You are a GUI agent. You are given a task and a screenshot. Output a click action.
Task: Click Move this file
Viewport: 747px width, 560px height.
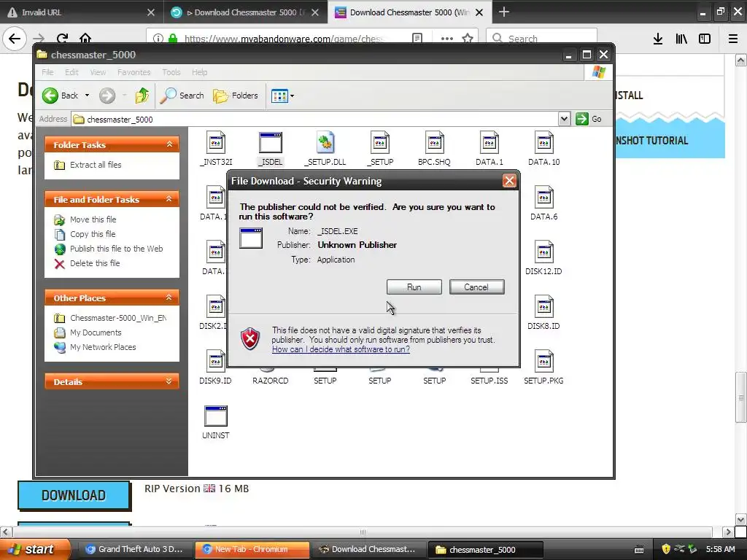(85, 219)
